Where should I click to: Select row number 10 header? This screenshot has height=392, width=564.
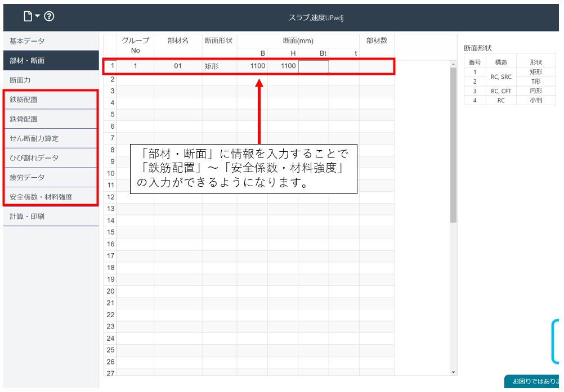[x=110, y=173]
